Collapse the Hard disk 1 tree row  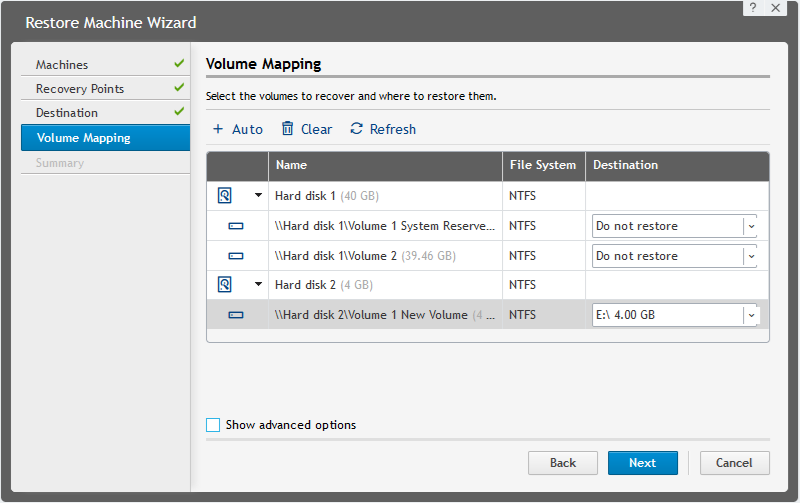pyautogui.click(x=258, y=196)
